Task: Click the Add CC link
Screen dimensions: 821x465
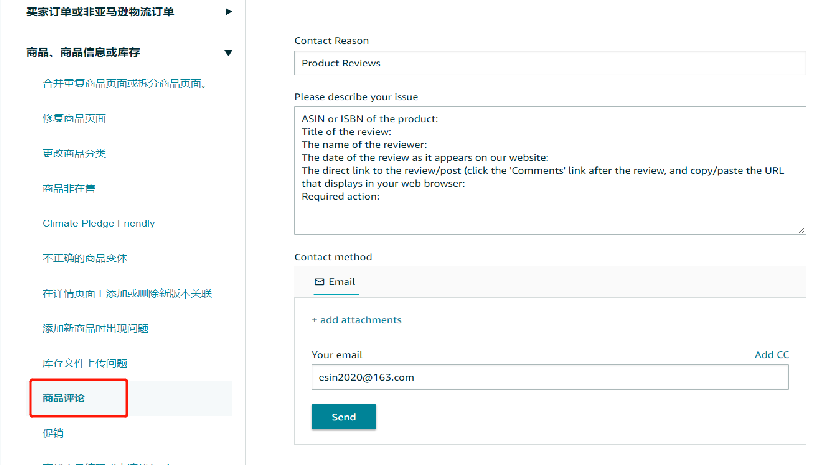Action: tap(771, 355)
